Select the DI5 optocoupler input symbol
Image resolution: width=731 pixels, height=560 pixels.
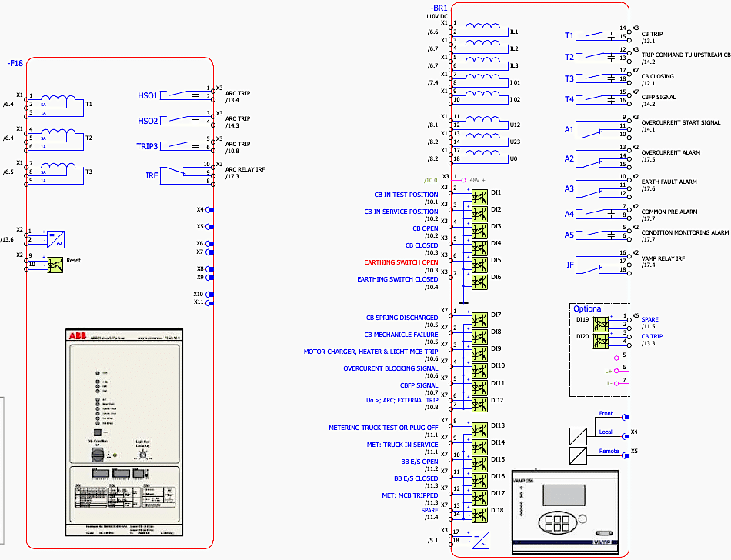click(479, 265)
